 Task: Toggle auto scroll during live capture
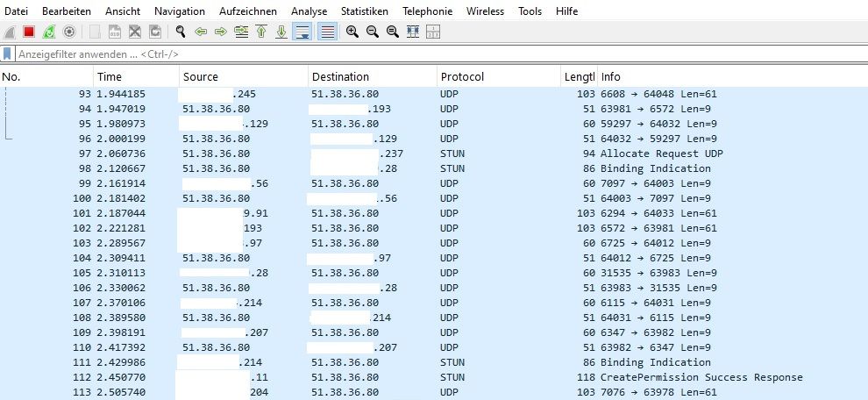pyautogui.click(x=302, y=32)
